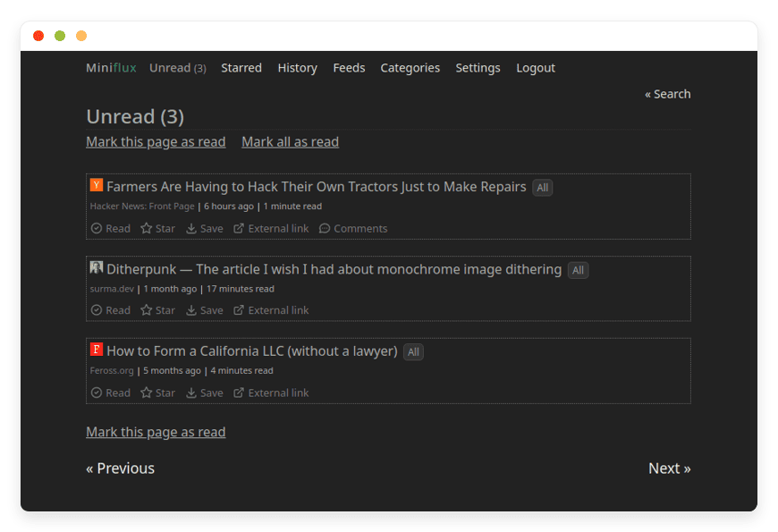Go to the Next page
Image resolution: width=778 pixels, height=532 pixels.
click(669, 468)
